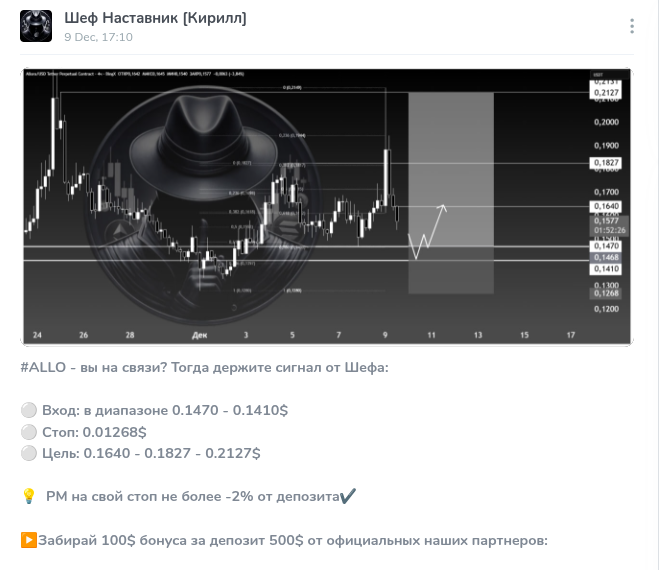Click the check mark after депозита

pos(347,496)
